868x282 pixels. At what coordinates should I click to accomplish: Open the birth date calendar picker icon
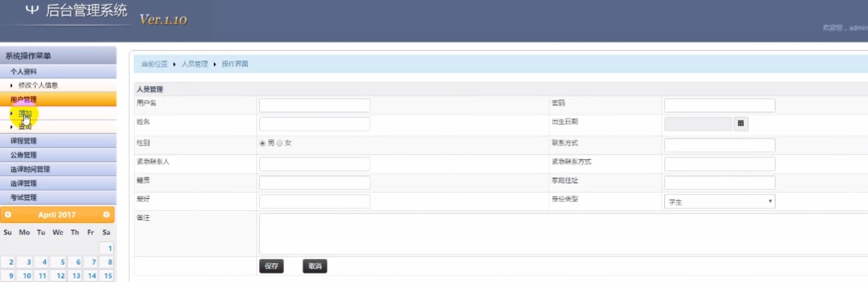point(741,124)
